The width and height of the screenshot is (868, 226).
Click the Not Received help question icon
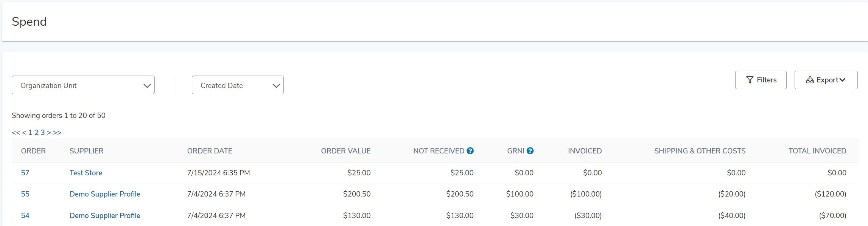(x=470, y=151)
